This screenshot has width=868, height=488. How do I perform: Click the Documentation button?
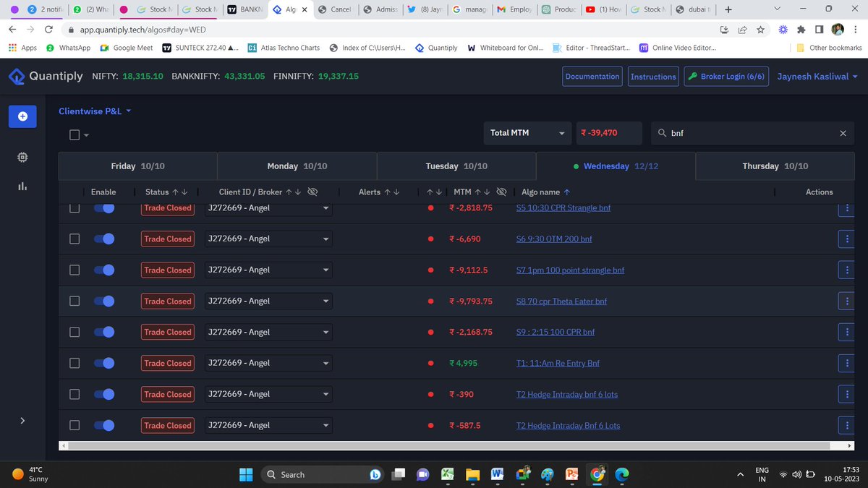(592, 77)
